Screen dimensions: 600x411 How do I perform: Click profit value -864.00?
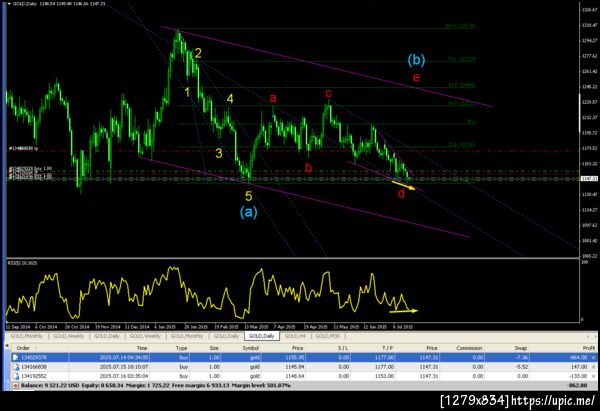click(x=578, y=357)
